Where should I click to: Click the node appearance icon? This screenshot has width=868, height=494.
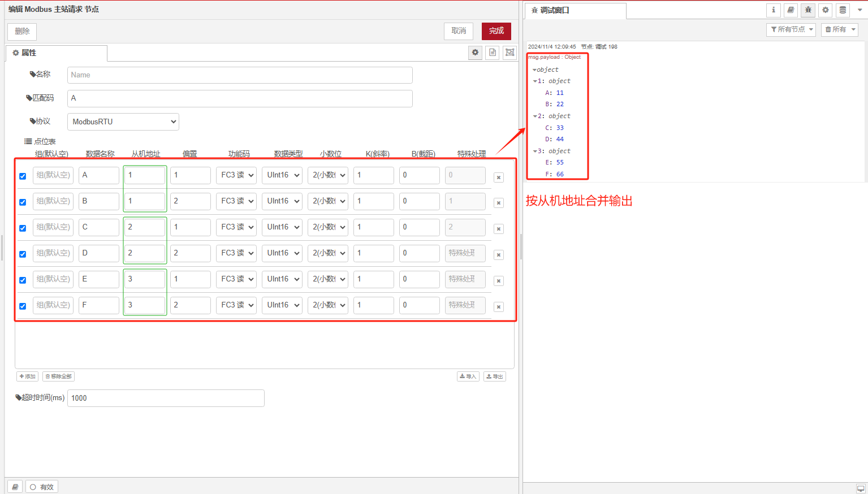click(510, 53)
